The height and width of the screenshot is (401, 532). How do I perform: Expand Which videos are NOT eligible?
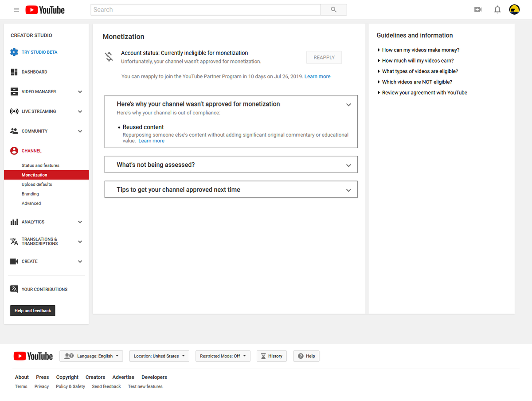(x=415, y=82)
